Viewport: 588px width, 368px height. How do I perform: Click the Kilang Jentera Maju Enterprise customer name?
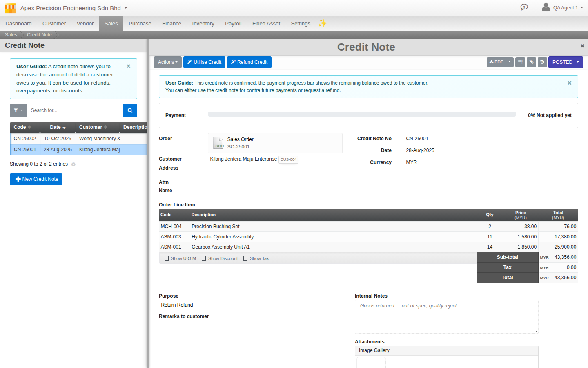click(243, 159)
